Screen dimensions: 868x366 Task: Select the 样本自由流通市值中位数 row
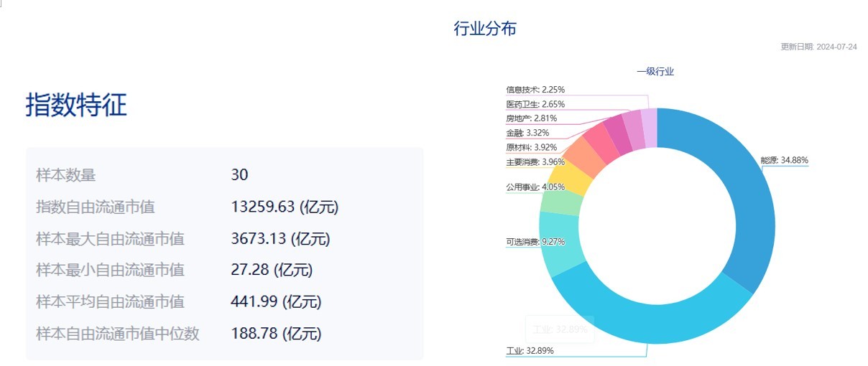tap(225, 334)
